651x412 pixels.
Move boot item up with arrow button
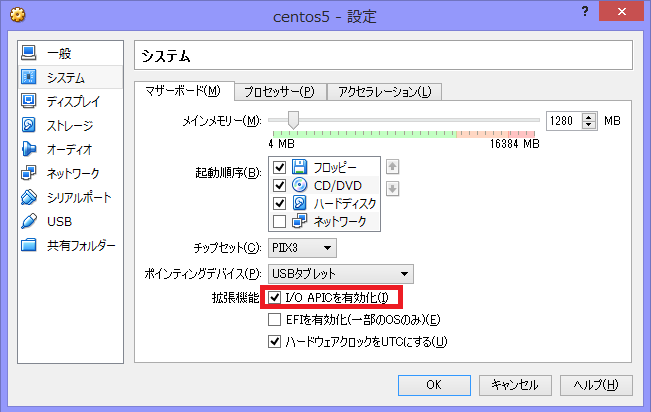point(392,167)
